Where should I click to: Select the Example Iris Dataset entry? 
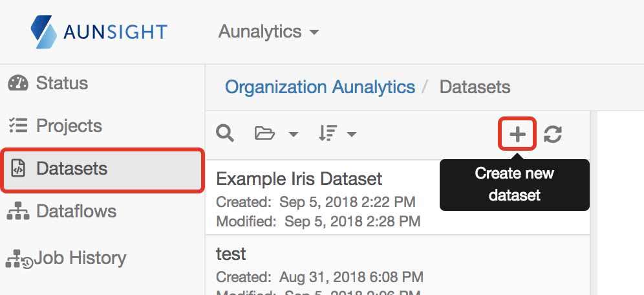(397, 198)
